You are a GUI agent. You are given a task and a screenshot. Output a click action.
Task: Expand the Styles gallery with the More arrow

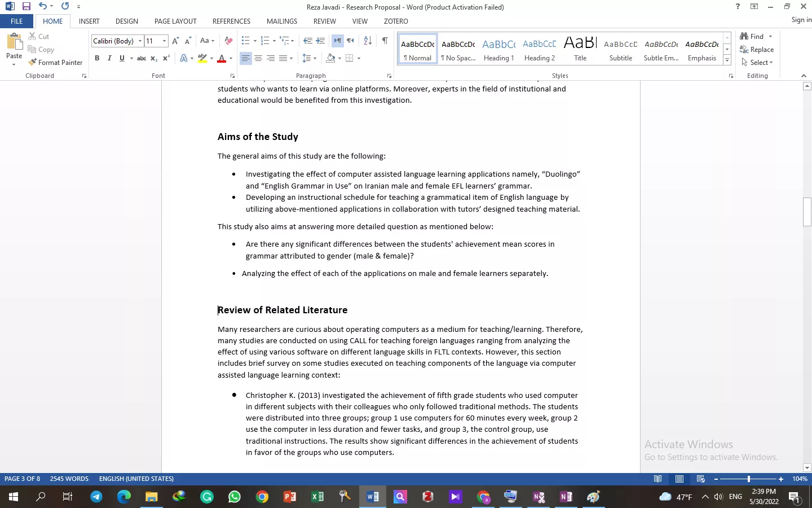tap(727, 60)
